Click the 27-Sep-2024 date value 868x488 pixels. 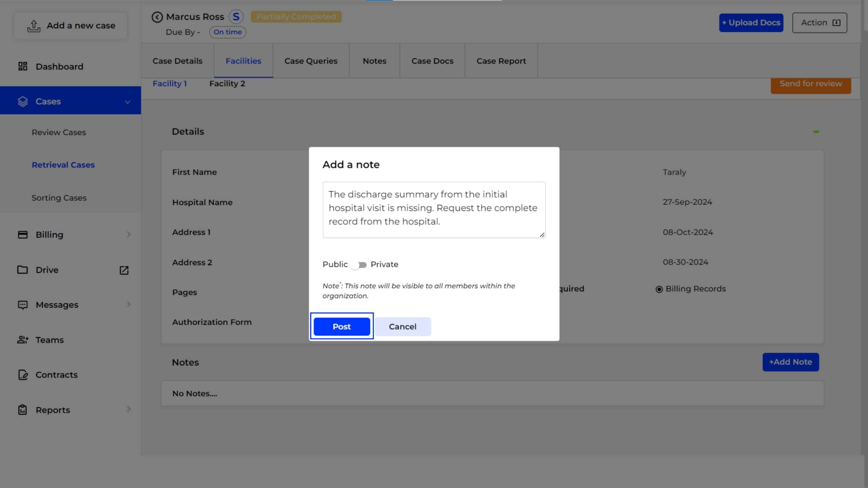(x=687, y=202)
